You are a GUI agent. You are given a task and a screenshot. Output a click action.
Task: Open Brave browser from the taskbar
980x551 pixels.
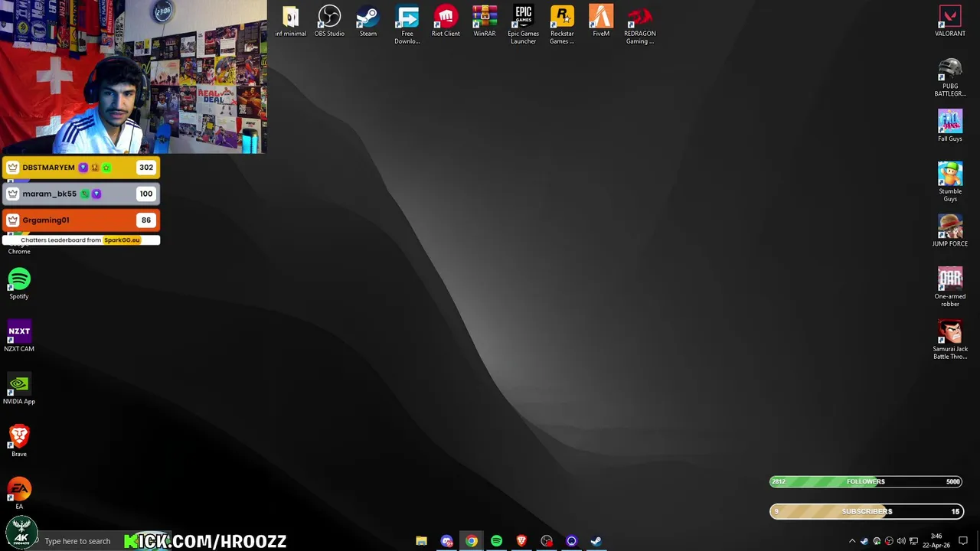pyautogui.click(x=521, y=541)
